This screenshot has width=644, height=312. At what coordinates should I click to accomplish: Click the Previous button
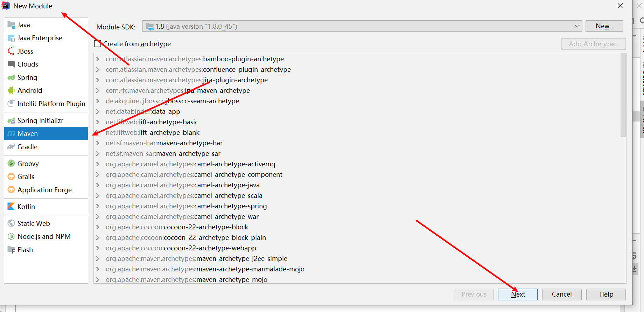474,294
